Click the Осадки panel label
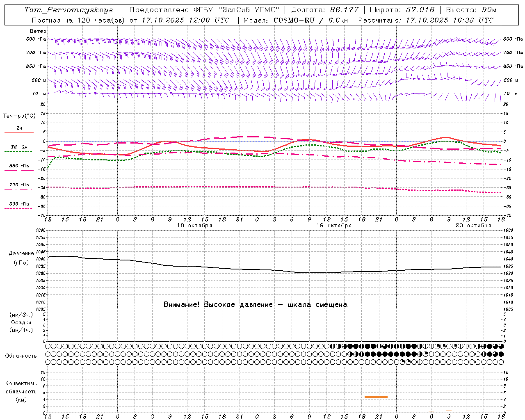 (x=21, y=322)
